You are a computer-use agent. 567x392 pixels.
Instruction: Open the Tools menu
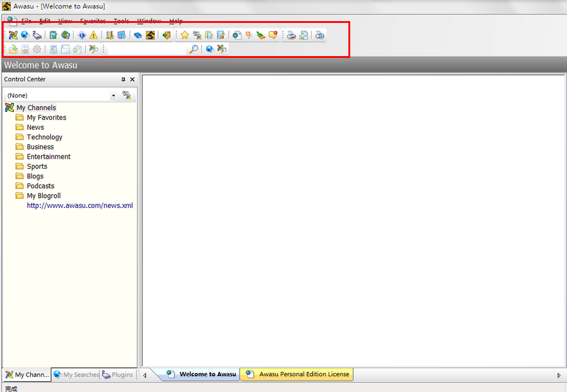point(121,21)
